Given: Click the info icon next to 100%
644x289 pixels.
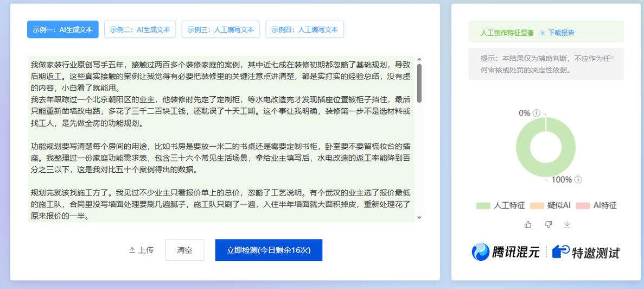Looking at the screenshot, I should coord(578,180).
